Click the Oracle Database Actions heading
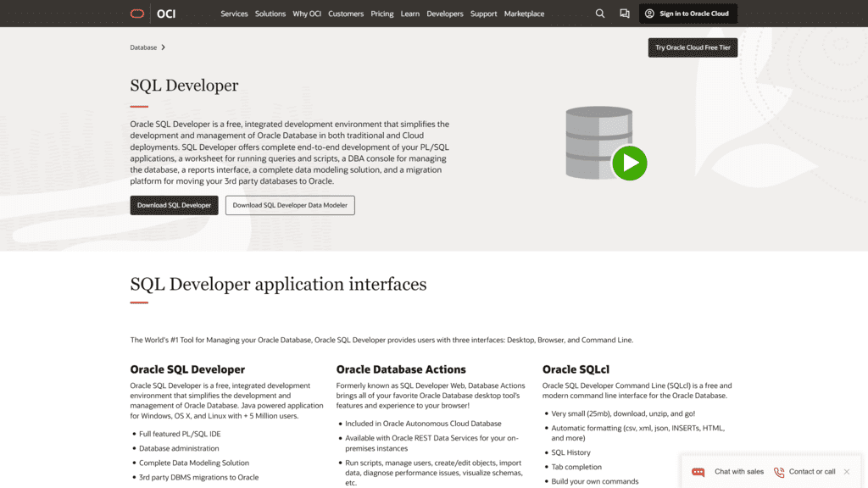 401,369
